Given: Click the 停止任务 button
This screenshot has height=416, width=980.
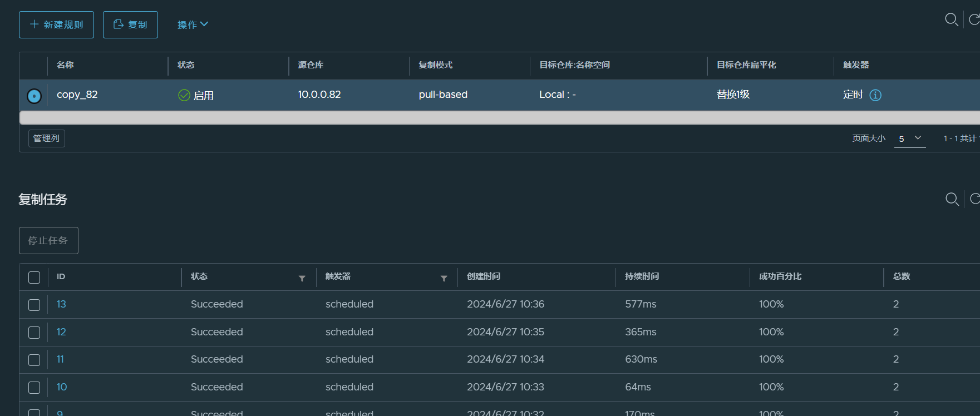Looking at the screenshot, I should [48, 240].
